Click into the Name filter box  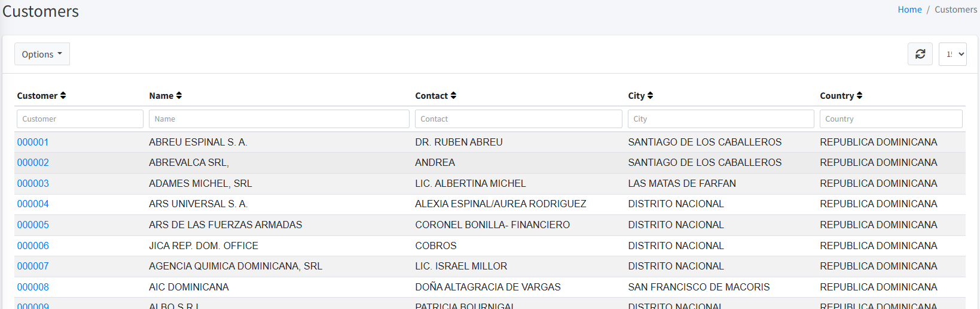pyautogui.click(x=279, y=119)
